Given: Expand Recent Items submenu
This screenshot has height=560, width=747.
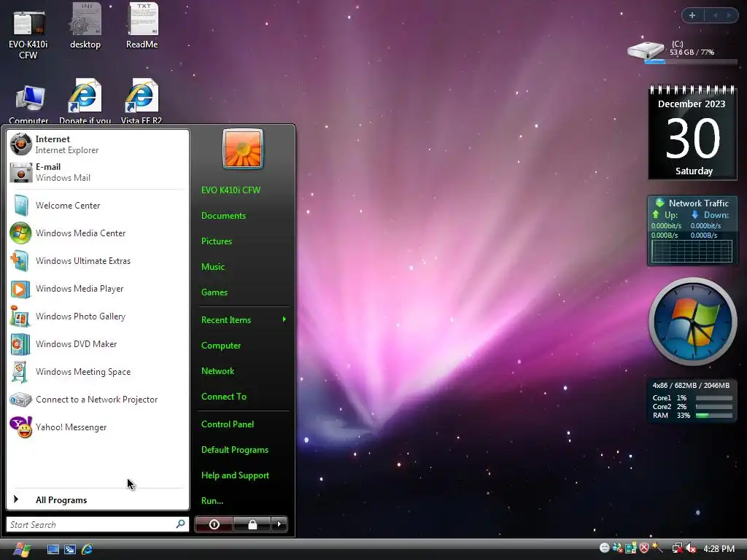Looking at the screenshot, I should (x=243, y=319).
